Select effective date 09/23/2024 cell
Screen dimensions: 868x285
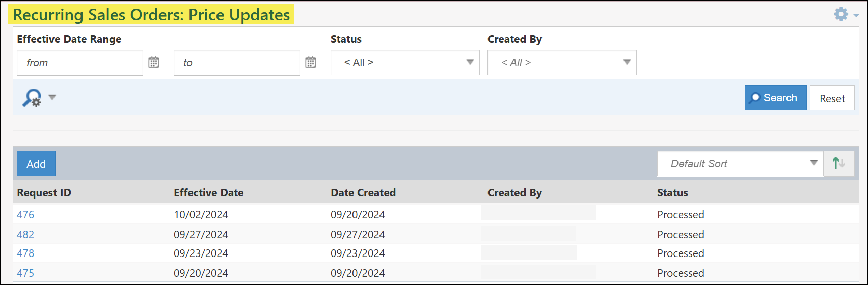pos(201,253)
